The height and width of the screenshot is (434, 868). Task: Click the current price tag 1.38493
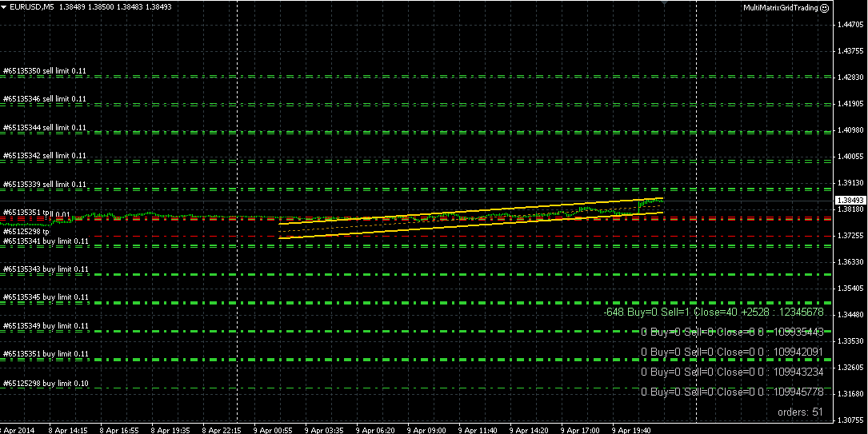pyautogui.click(x=850, y=200)
